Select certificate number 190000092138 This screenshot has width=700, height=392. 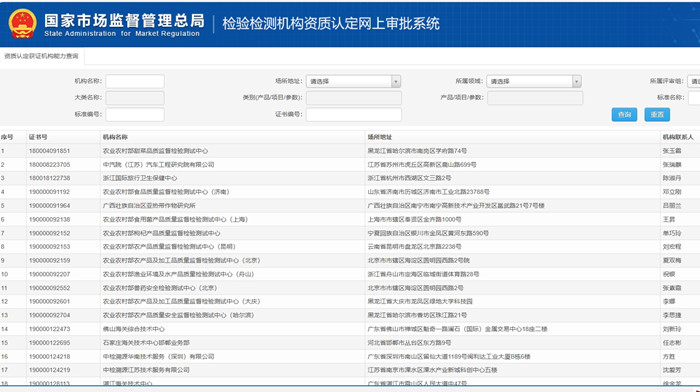click(x=49, y=220)
